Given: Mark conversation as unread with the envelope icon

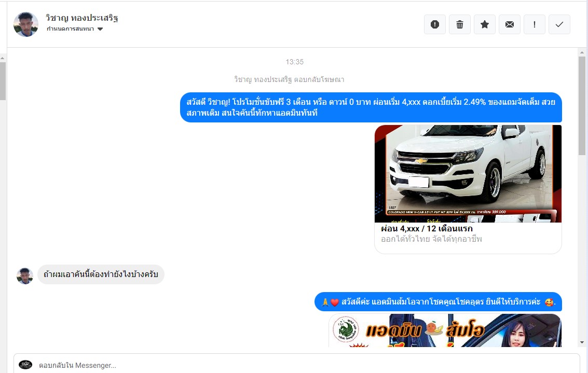Looking at the screenshot, I should [x=509, y=24].
